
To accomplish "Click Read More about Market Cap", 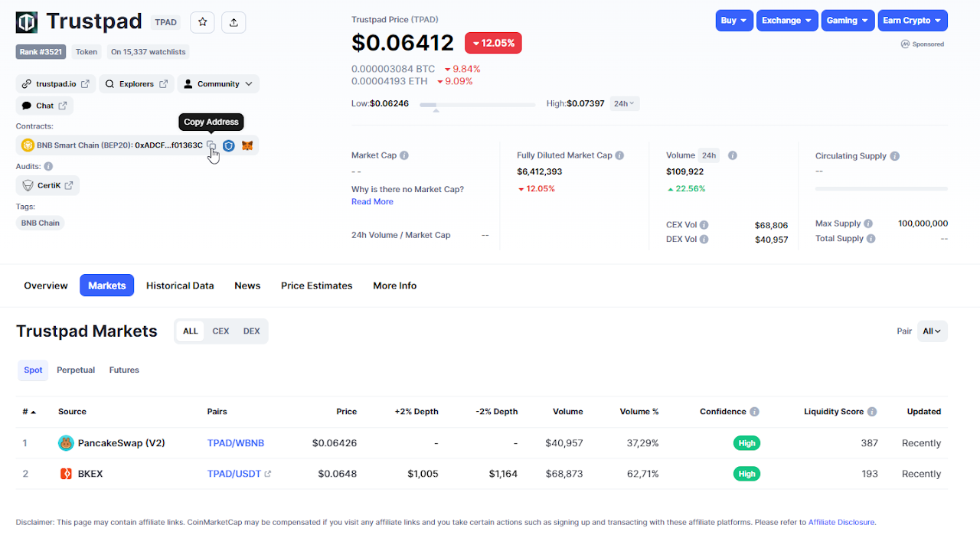I will coord(372,202).
